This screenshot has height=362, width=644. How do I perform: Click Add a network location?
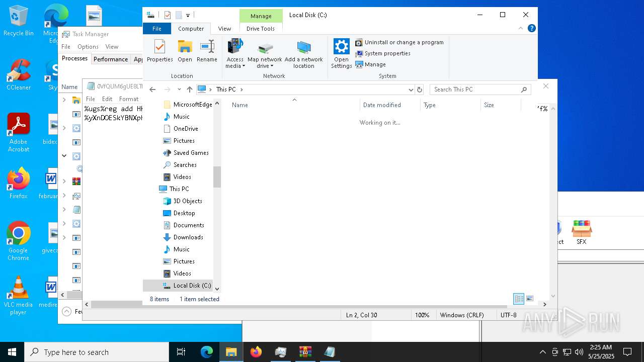(x=304, y=54)
